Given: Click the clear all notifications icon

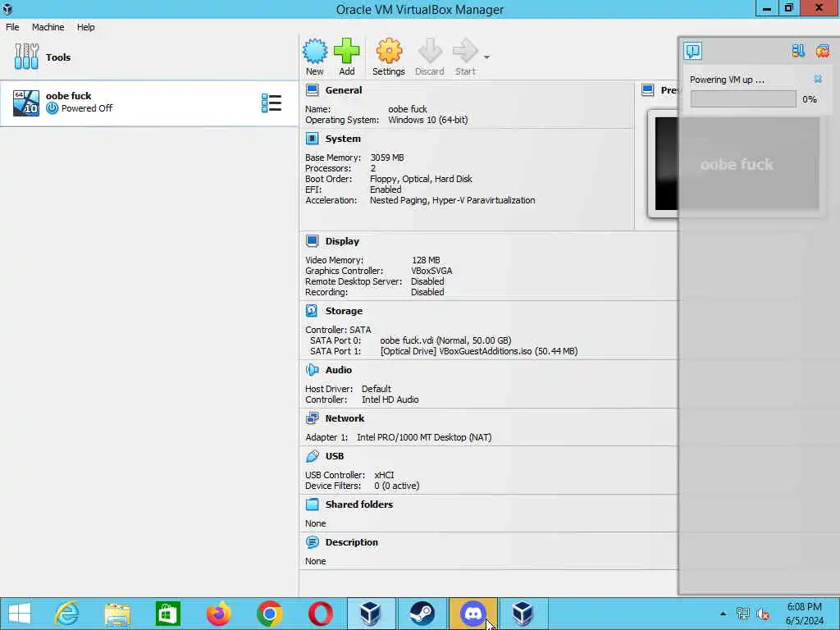Looking at the screenshot, I should 822,51.
